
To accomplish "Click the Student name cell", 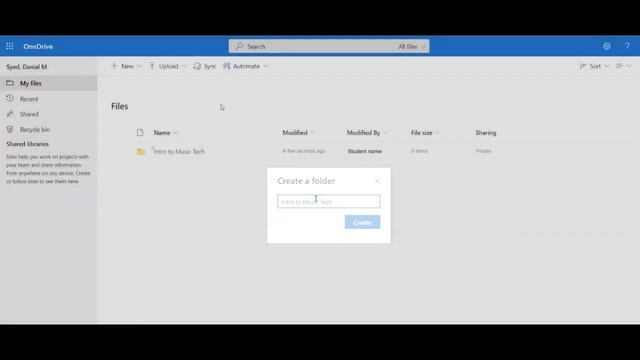I will pos(365,151).
